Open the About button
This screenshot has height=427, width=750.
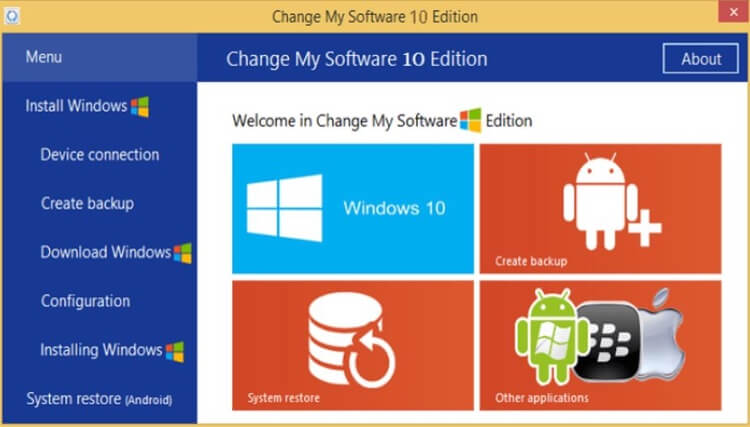[701, 59]
